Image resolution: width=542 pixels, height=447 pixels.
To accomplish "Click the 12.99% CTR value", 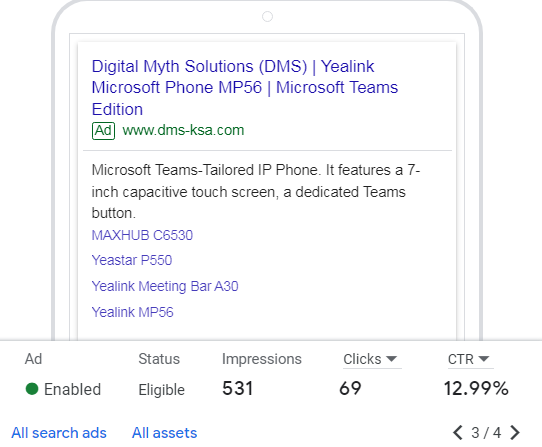I will [476, 388].
